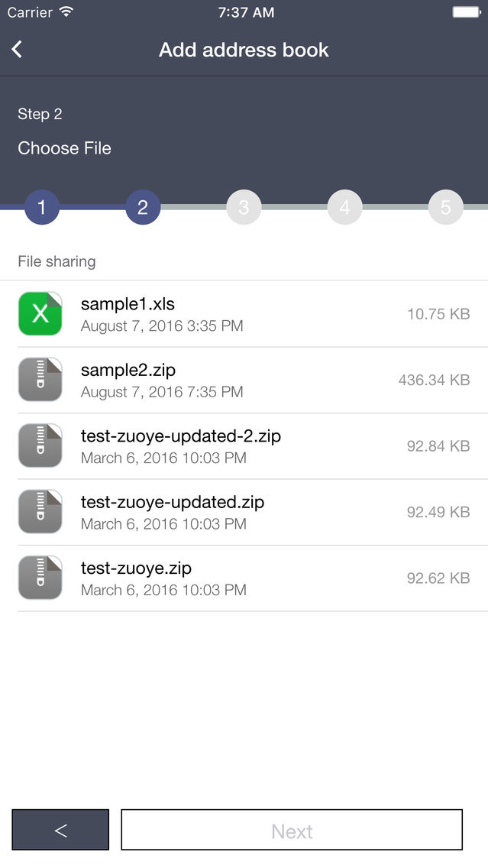Select the test-zuoye-updated.zip 92.49 KB size
The height and width of the screenshot is (868, 488).
click(x=438, y=512)
